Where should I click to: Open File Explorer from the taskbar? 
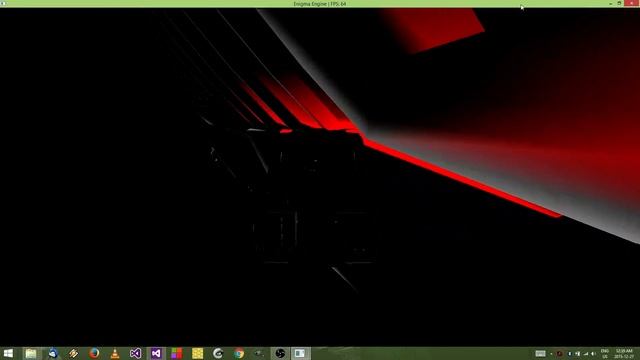tap(31, 353)
